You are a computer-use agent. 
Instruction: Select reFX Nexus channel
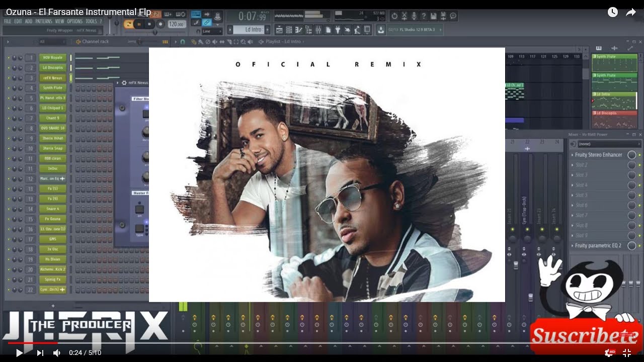[52, 78]
